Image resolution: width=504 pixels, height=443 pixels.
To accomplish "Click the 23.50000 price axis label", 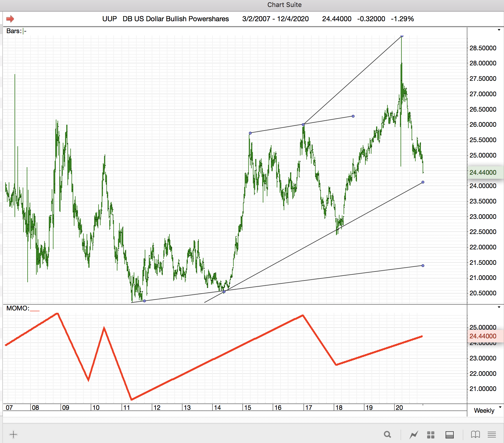I will (483, 201).
